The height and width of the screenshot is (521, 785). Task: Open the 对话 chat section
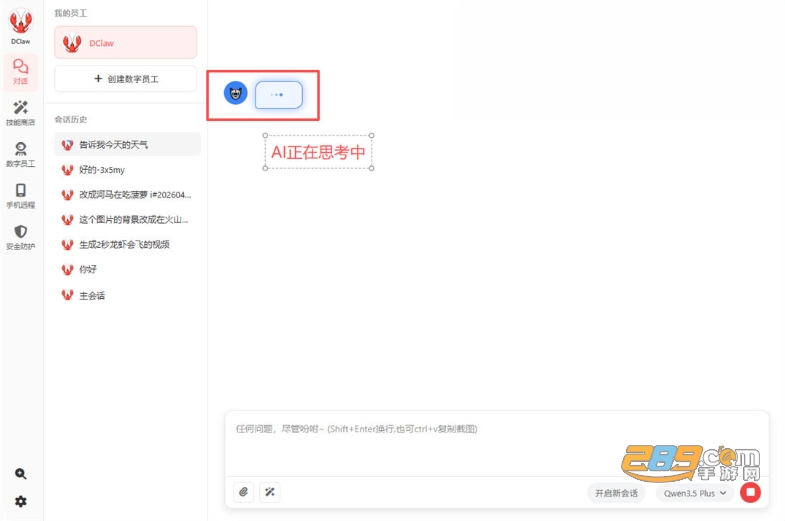(21, 72)
